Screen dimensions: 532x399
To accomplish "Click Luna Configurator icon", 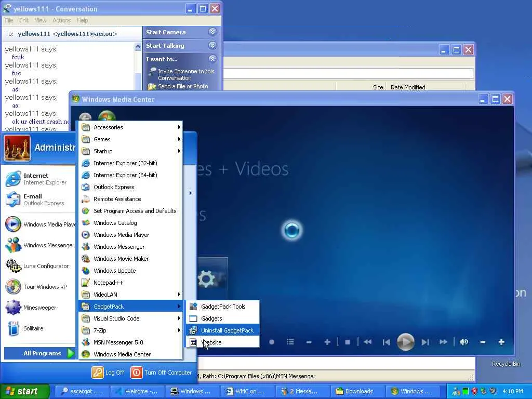I will tap(13, 265).
